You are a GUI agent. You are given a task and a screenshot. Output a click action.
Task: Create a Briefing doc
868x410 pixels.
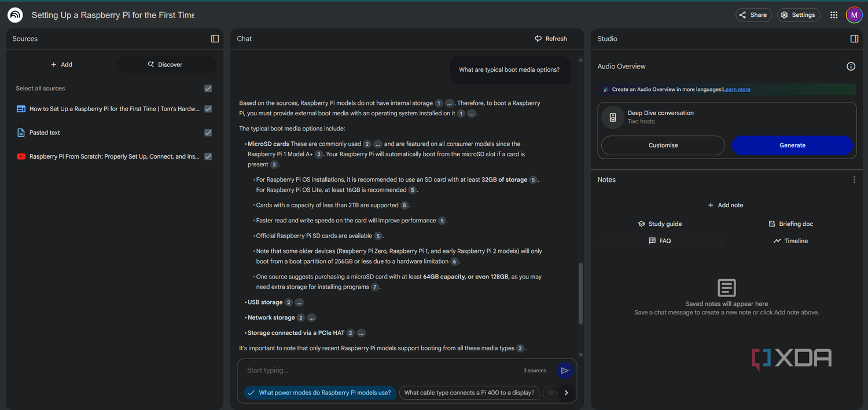tap(791, 224)
